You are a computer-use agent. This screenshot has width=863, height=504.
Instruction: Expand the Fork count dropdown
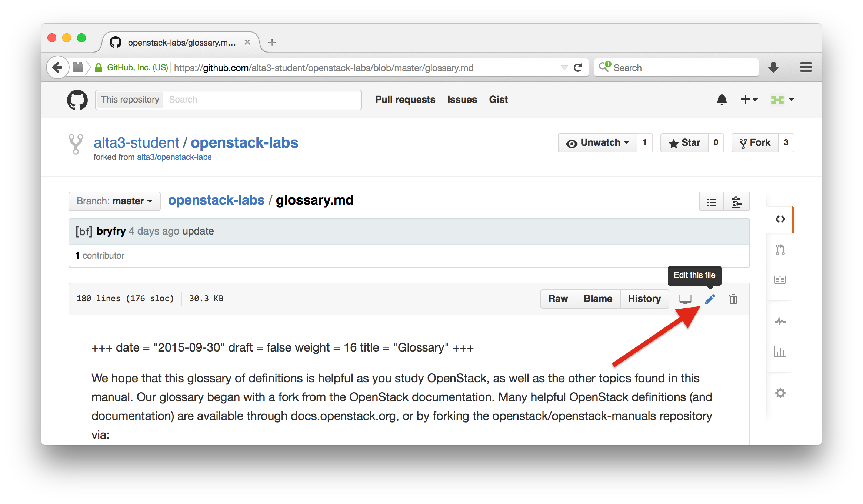pos(790,143)
